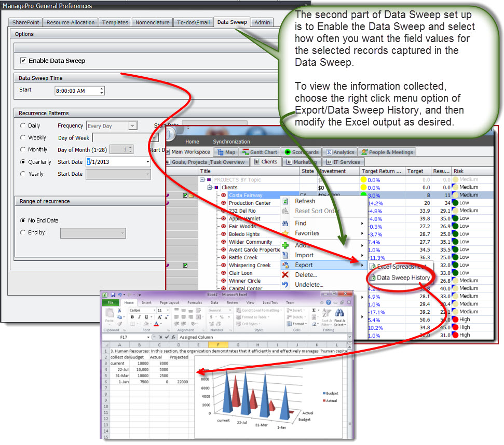Open Find & Select binoculars in Excel
The width and height of the screenshot is (504, 445).
point(339,317)
